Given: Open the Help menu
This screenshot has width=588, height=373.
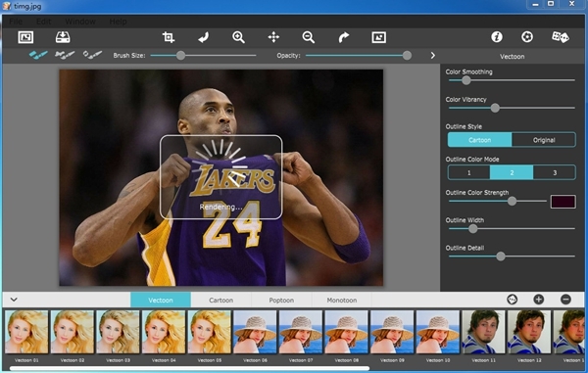Looking at the screenshot, I should click(x=118, y=22).
